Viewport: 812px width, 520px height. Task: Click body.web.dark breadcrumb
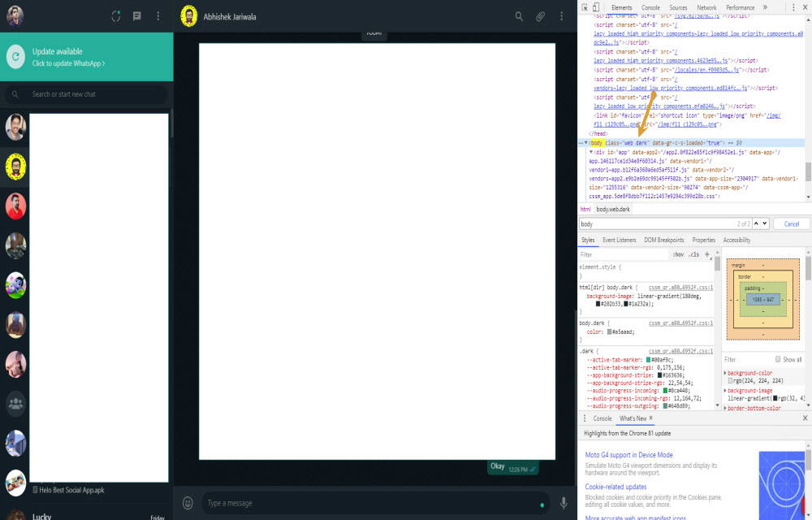[613, 210]
